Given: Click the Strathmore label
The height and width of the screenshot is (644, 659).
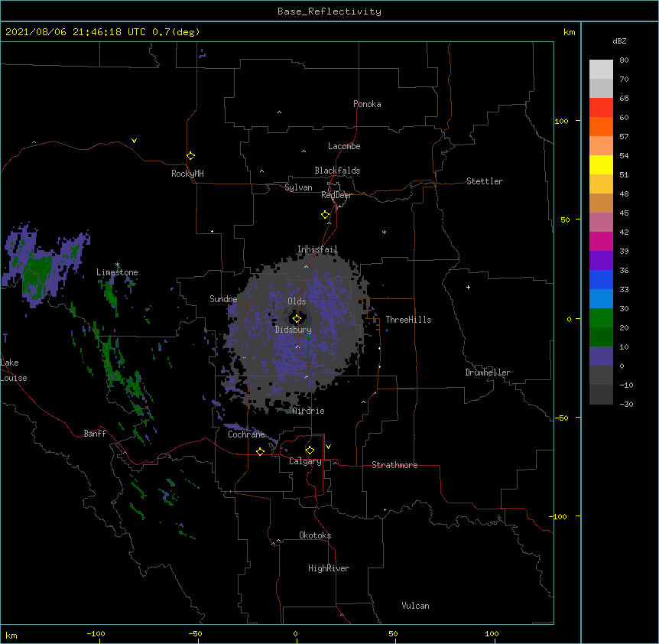Looking at the screenshot, I should [x=394, y=465].
